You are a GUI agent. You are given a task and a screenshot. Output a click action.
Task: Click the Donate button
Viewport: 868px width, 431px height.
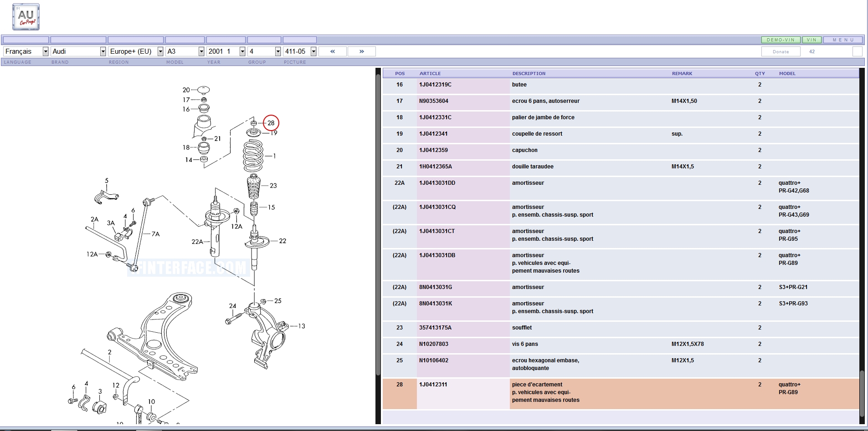pyautogui.click(x=781, y=52)
